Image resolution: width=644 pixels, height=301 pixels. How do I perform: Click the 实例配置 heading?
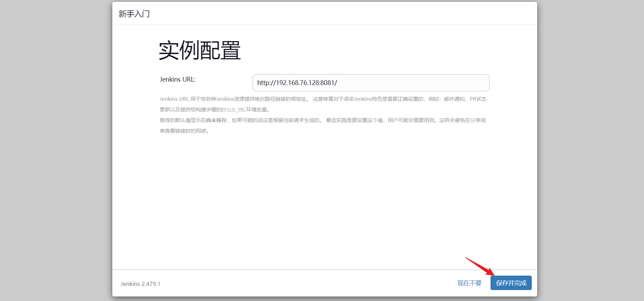point(199,51)
